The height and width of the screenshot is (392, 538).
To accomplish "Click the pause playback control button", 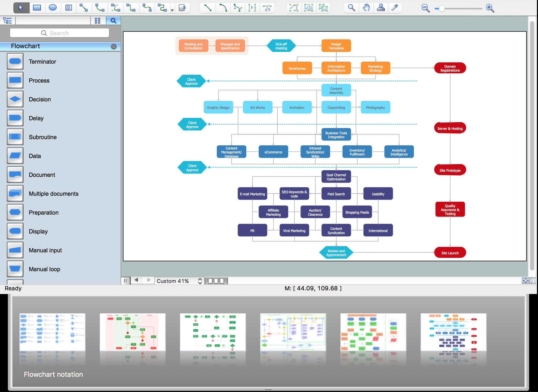I will pyautogui.click(x=125, y=281).
